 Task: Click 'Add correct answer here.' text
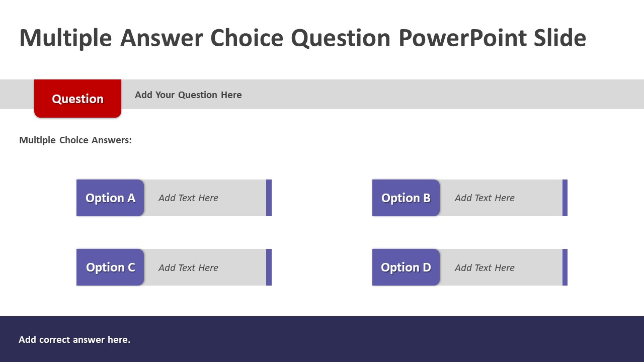coord(74,340)
